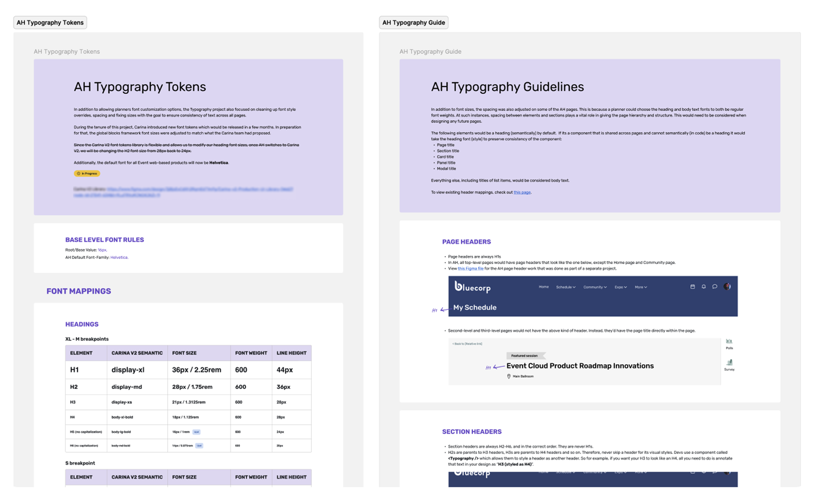
Task: Open the More dropdown in navigation
Action: [641, 287]
